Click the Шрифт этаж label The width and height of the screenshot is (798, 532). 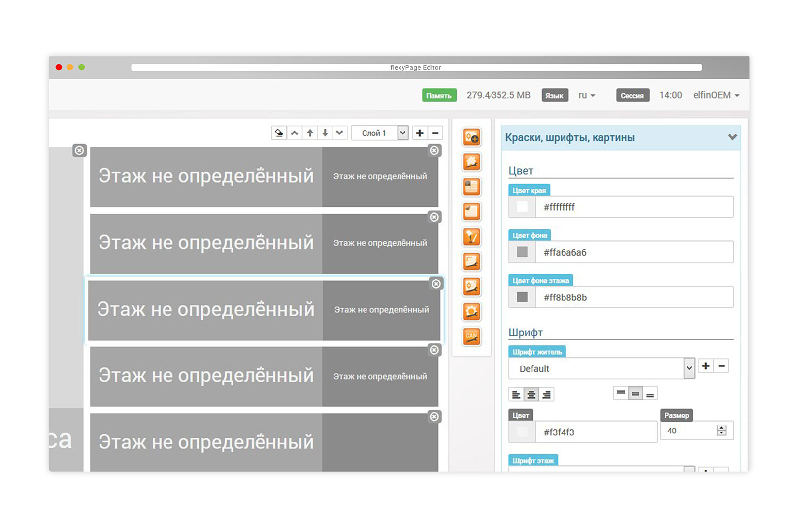533,461
